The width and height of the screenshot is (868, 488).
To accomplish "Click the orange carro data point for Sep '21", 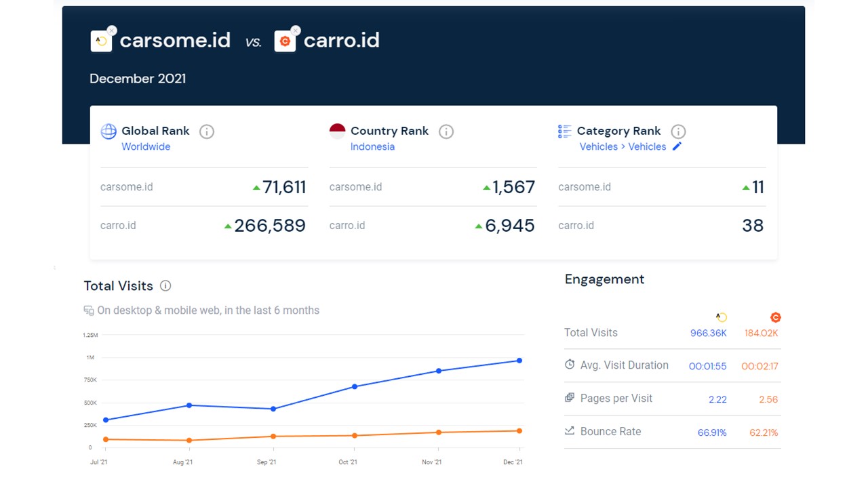I will point(273,436).
